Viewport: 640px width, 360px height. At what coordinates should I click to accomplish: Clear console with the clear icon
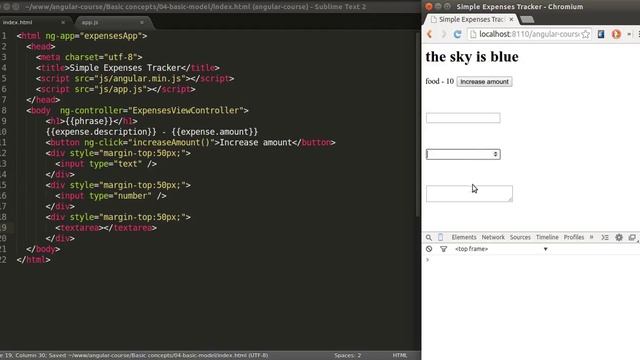point(429,249)
